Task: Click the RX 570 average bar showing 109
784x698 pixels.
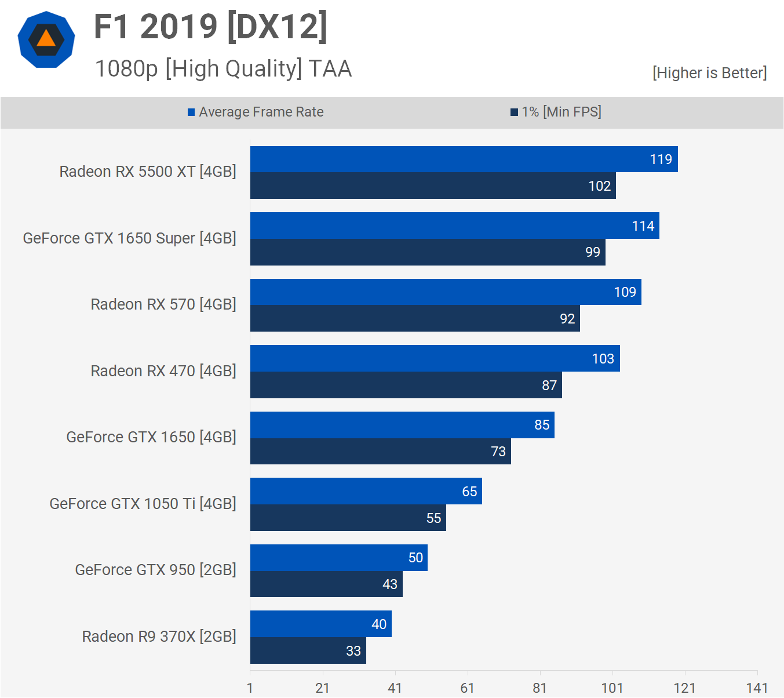Action: click(x=446, y=292)
